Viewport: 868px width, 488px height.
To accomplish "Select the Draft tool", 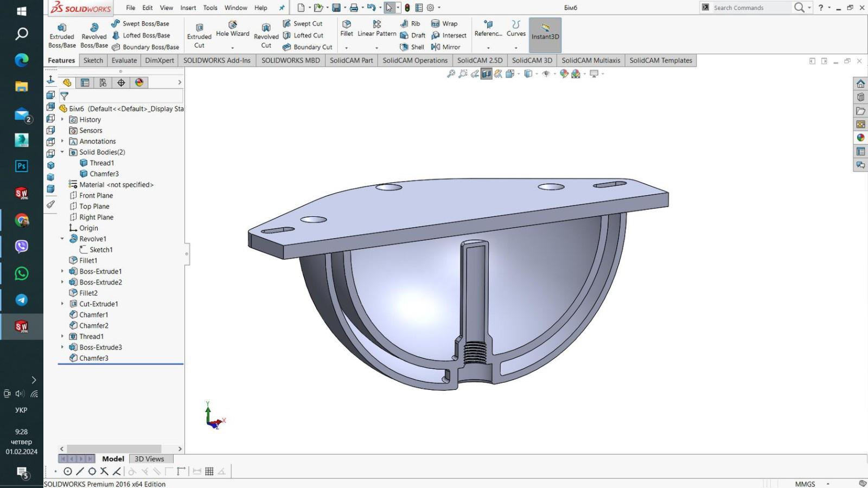I will coord(412,35).
